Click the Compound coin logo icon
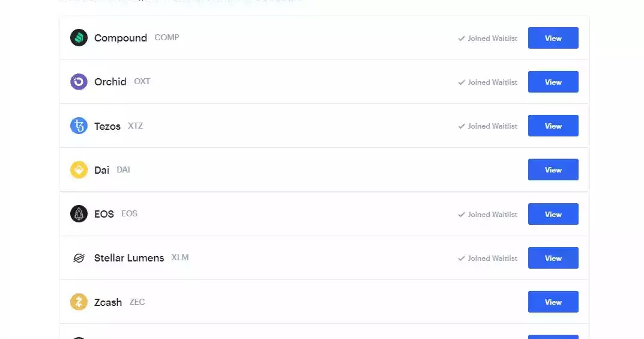 79,38
